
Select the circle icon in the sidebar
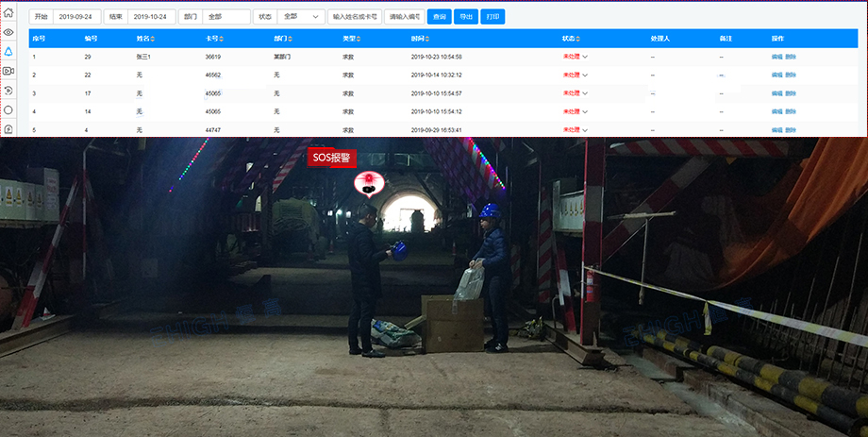tap(8, 109)
